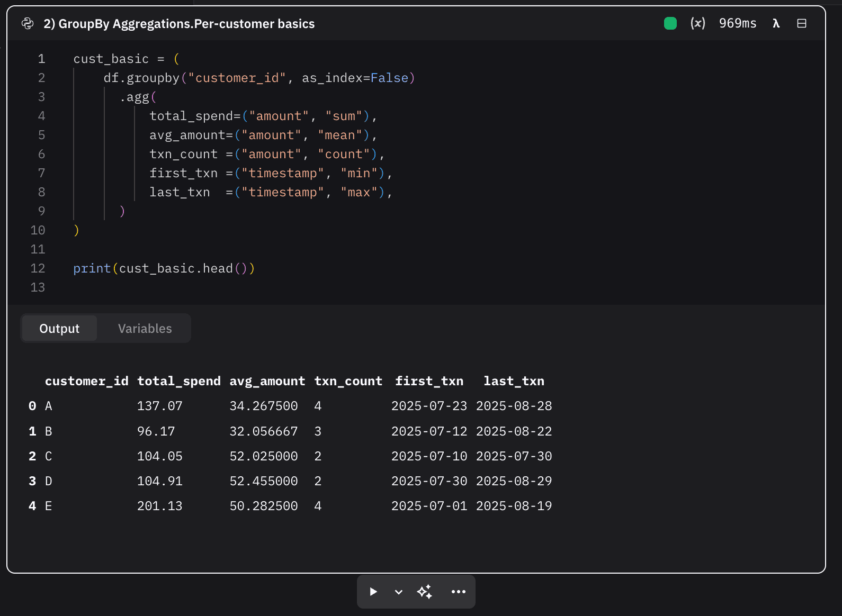Image resolution: width=842 pixels, height=616 pixels.
Task: Click the last_txn column header
Action: tap(513, 381)
